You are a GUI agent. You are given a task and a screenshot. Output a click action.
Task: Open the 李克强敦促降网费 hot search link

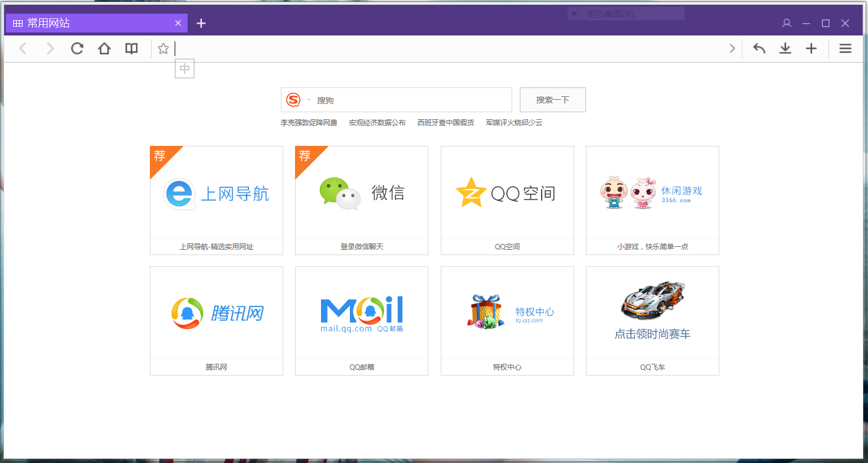coord(309,123)
